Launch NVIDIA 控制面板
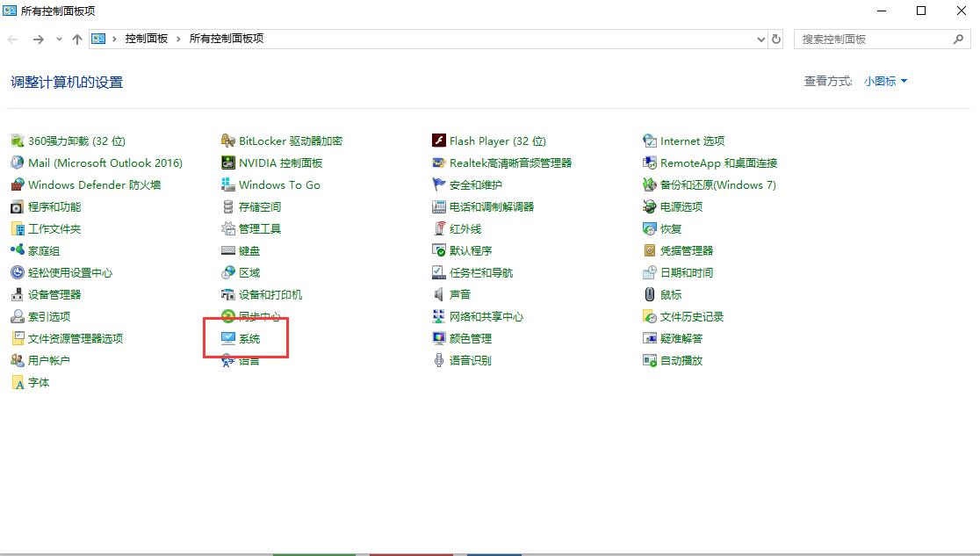Screen dimensions: 980x556 click(x=279, y=162)
